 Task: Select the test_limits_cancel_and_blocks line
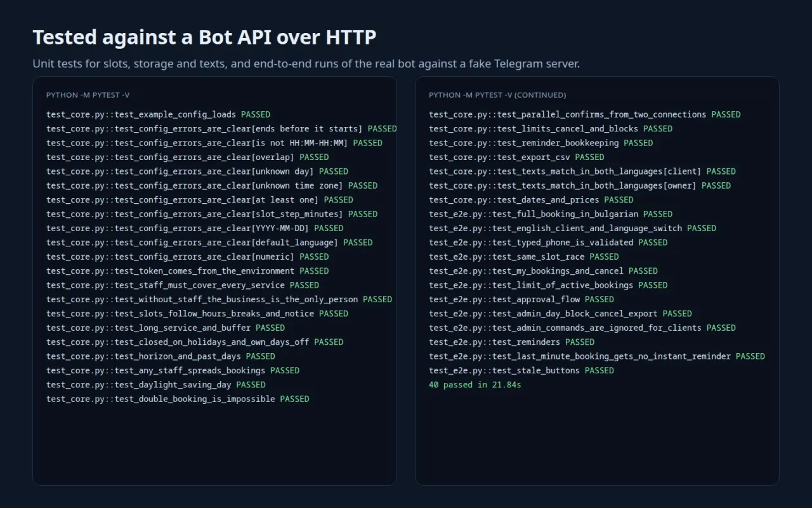(x=551, y=129)
